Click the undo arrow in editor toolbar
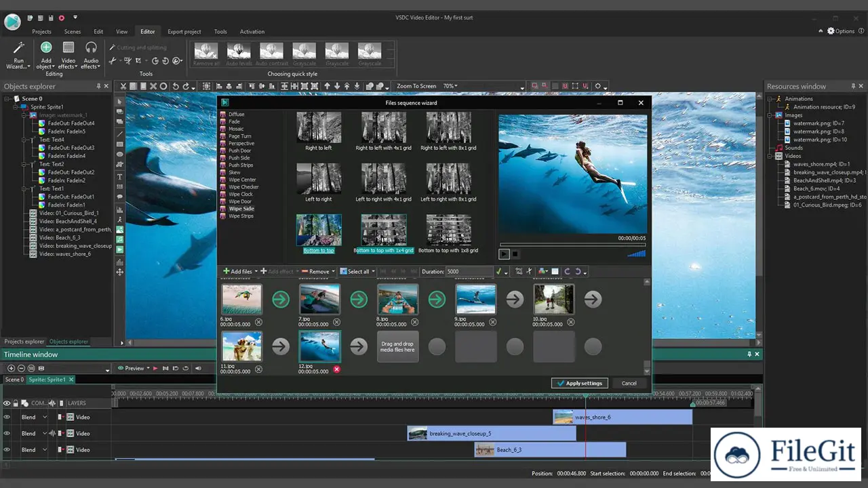The height and width of the screenshot is (488, 868). coord(176,86)
